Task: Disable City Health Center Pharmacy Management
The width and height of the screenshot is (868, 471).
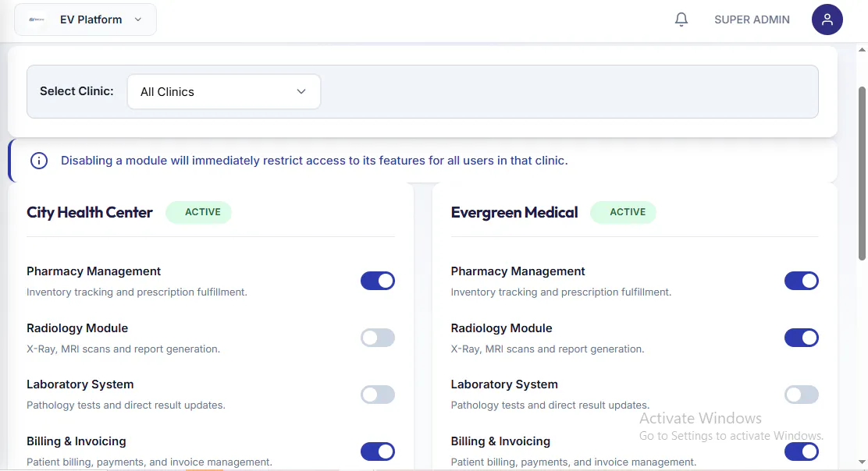Action: coord(378,281)
